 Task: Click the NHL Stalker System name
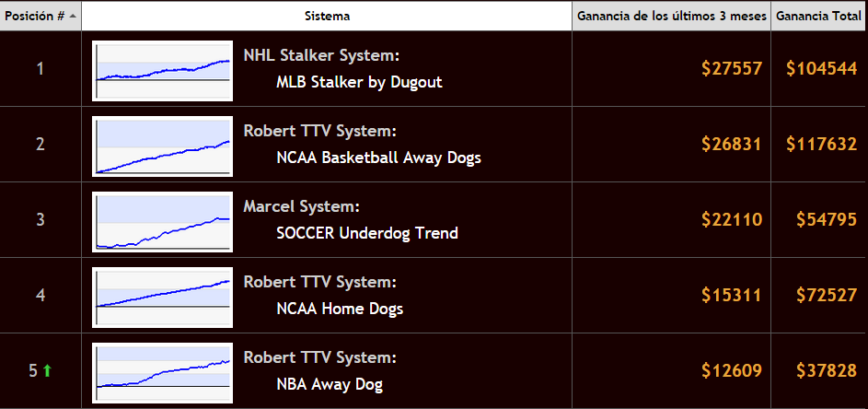point(321,56)
